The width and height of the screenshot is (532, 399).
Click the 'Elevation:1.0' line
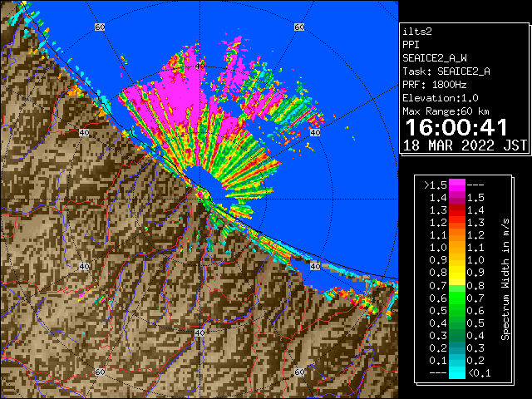click(441, 98)
